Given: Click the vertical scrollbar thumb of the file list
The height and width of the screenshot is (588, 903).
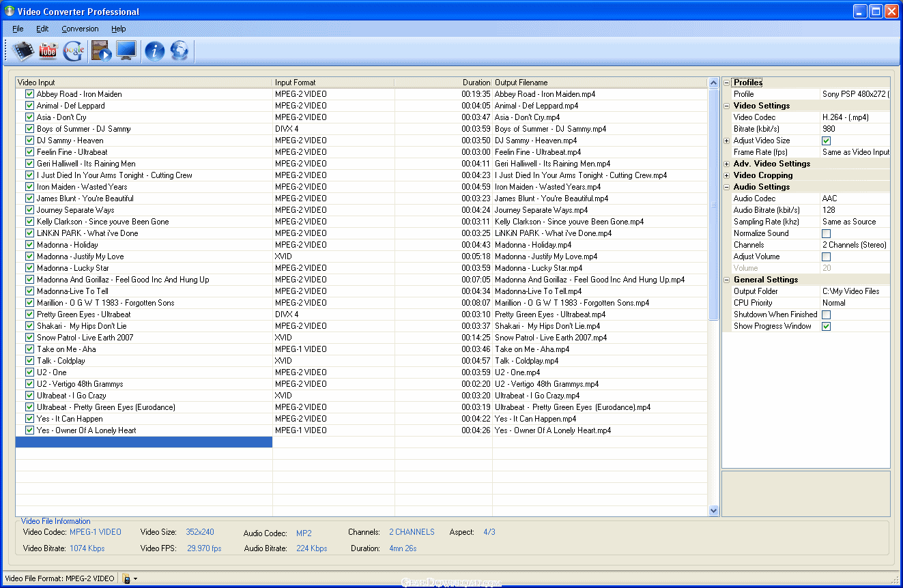Looking at the screenshot, I should [x=714, y=204].
